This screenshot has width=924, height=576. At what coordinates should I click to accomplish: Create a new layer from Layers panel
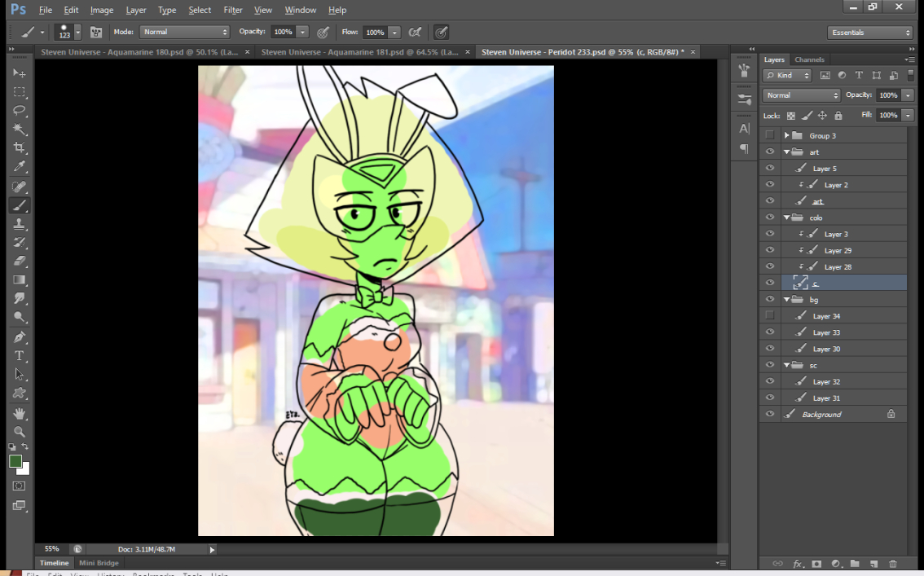click(873, 564)
